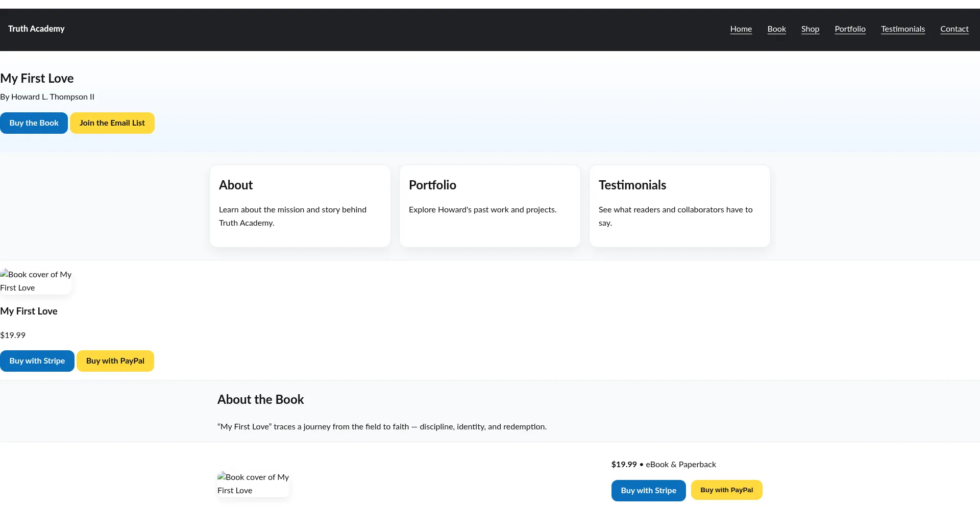Image resolution: width=980 pixels, height=507 pixels.
Task: Click the My First Love product title above $19.99
Action: [29, 311]
